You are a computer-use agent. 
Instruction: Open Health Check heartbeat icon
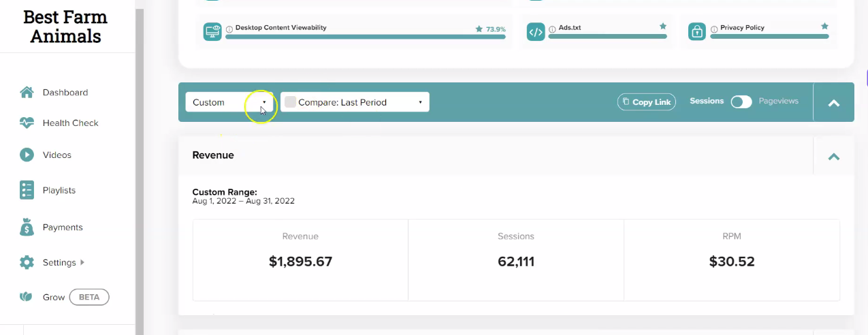click(x=27, y=123)
